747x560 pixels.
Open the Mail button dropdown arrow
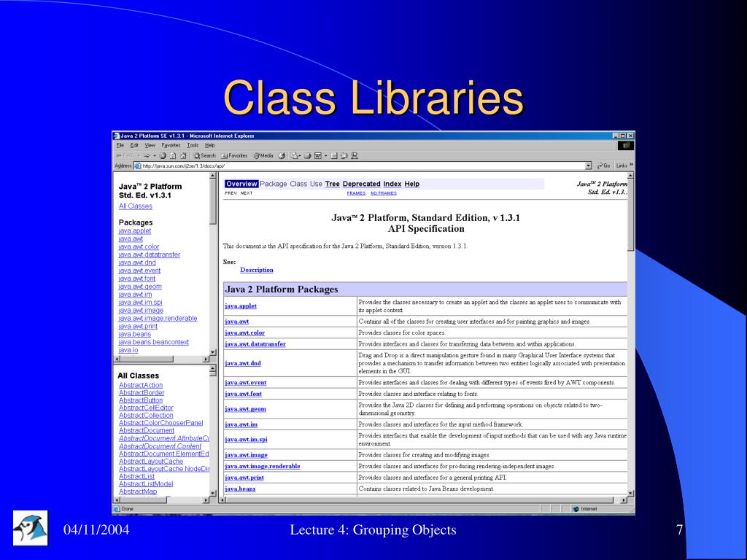click(300, 156)
